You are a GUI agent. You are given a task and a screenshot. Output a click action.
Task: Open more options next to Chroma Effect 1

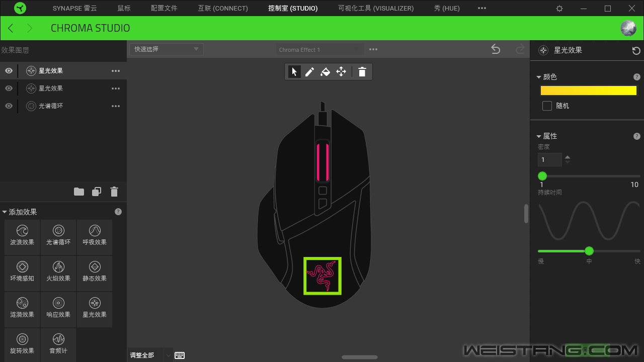(x=373, y=49)
